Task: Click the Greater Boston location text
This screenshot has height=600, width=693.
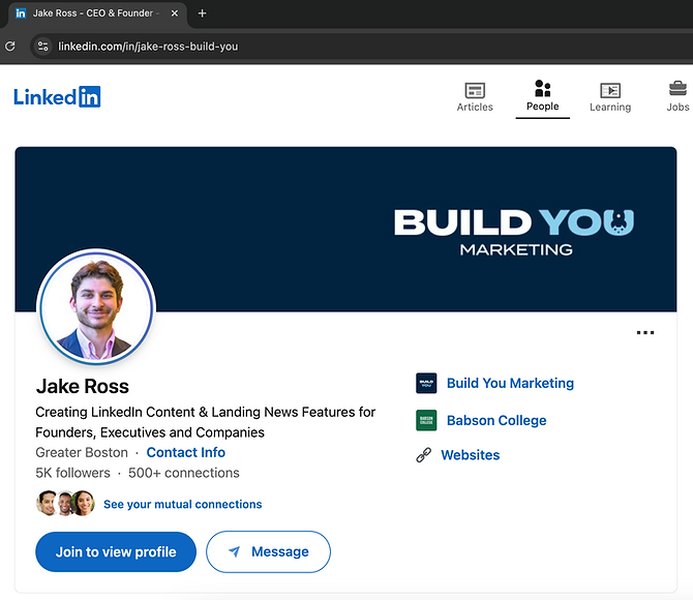Action: pos(81,452)
